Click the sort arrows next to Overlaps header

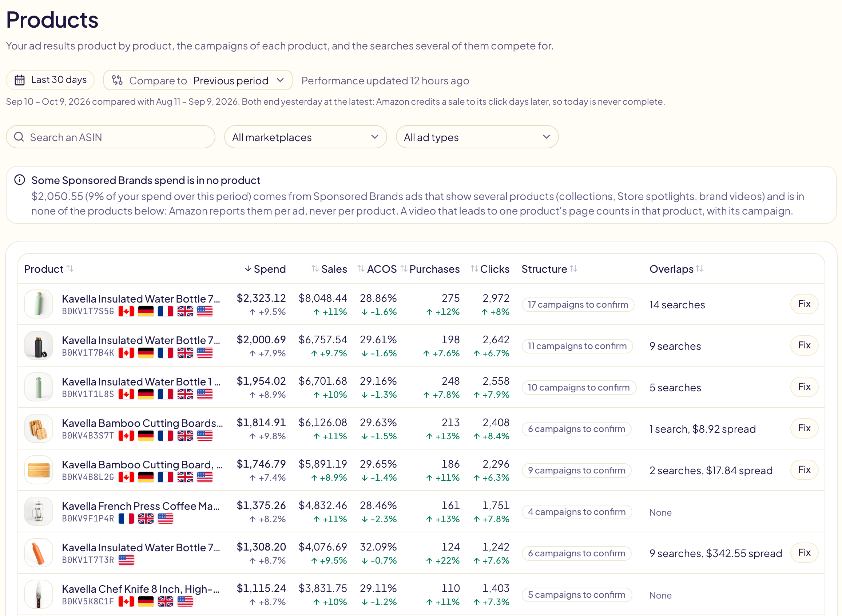[x=699, y=268]
